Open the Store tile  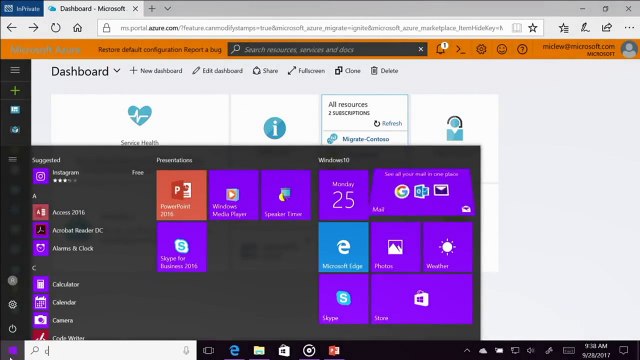[422, 299]
